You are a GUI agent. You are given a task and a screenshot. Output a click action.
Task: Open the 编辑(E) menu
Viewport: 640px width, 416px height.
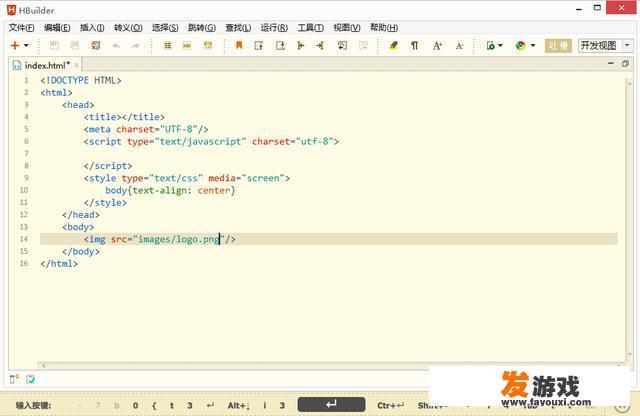pos(57,27)
